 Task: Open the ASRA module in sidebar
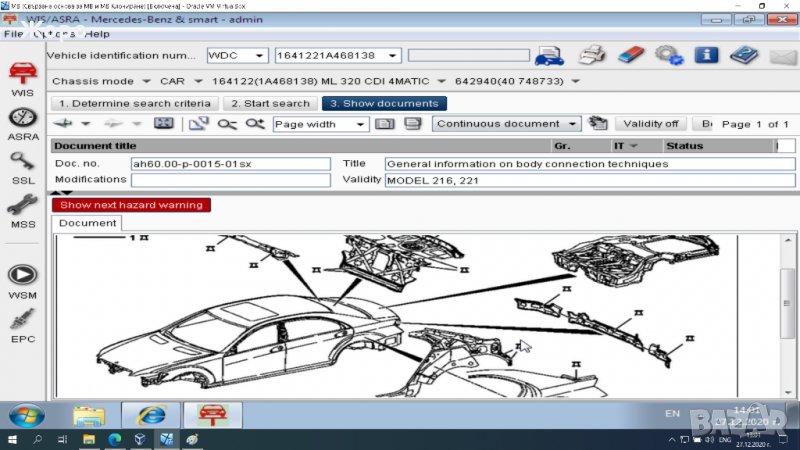point(22,120)
